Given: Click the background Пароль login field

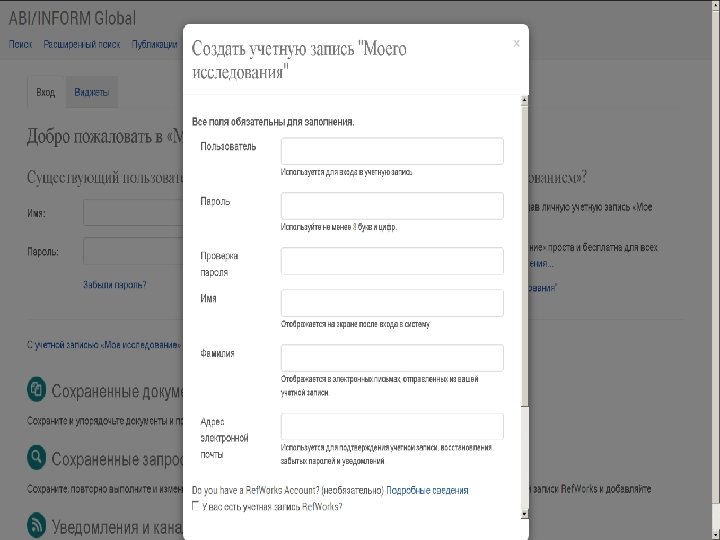Looking at the screenshot, I should [x=133, y=251].
